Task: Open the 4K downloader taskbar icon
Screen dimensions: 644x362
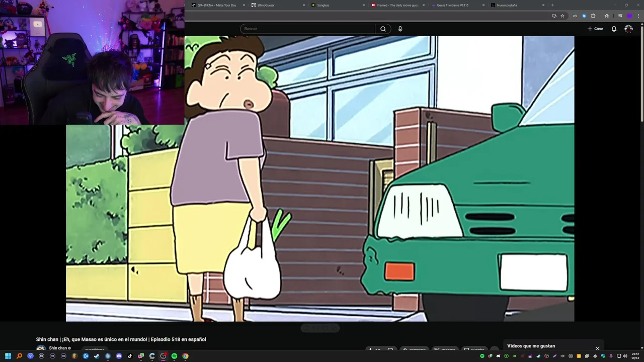Action: tap(41, 356)
